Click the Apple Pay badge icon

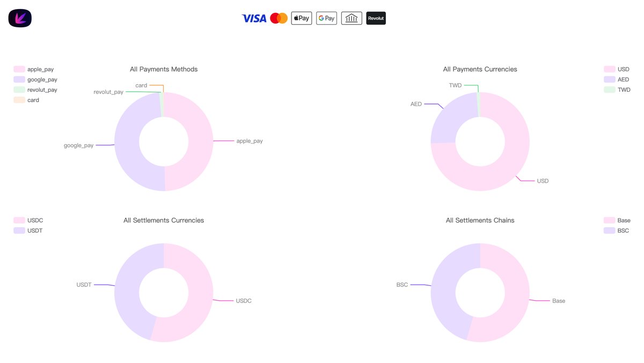(x=302, y=18)
